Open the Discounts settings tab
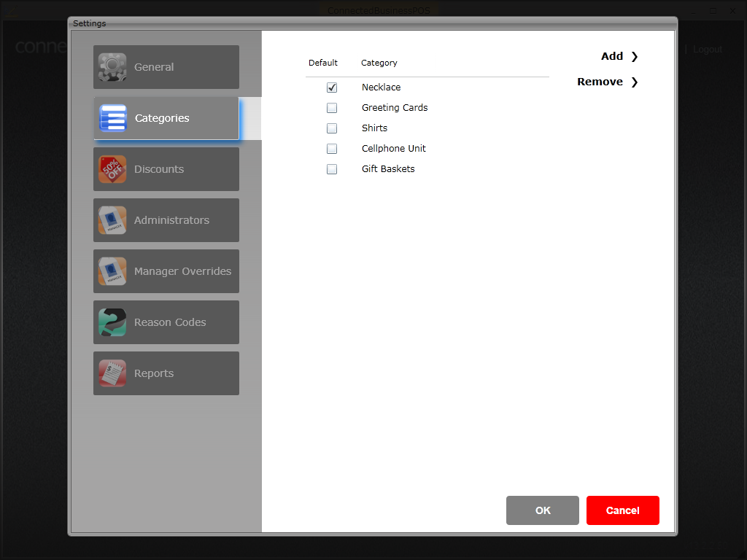 coord(166,169)
